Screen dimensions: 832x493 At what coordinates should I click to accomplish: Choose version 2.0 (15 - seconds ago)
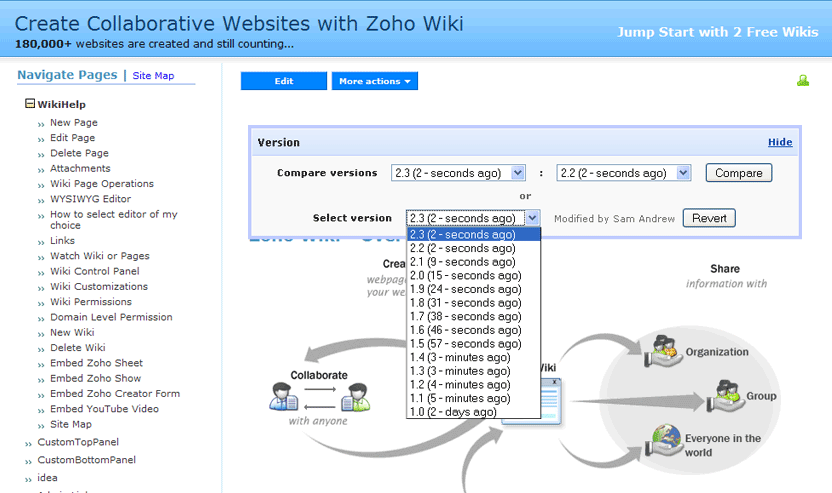click(473, 275)
